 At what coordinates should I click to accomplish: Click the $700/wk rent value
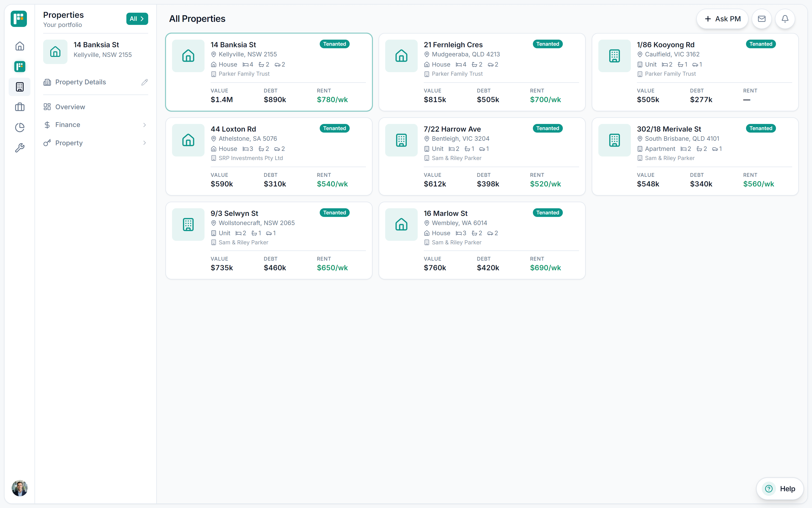545,100
